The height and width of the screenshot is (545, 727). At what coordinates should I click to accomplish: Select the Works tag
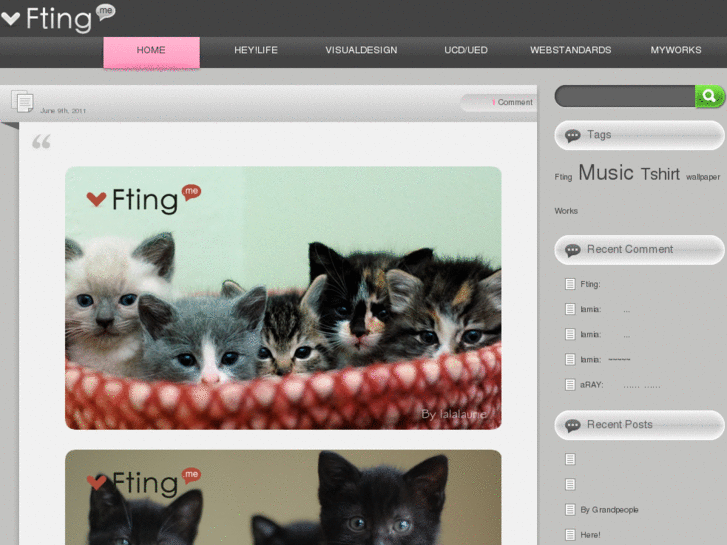[566, 211]
